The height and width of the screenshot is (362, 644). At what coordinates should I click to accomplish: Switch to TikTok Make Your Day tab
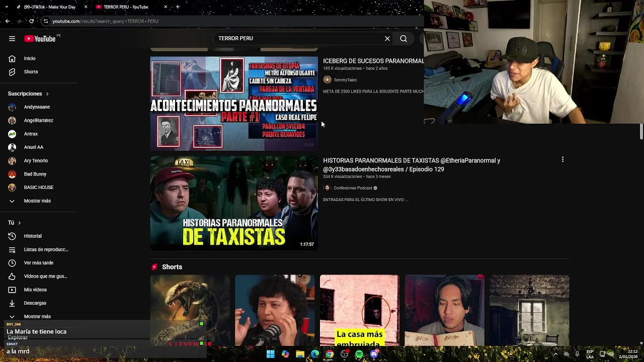click(x=50, y=7)
